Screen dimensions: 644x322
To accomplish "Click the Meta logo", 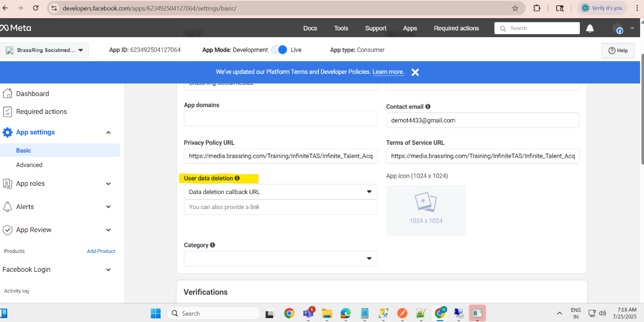I will [15, 28].
